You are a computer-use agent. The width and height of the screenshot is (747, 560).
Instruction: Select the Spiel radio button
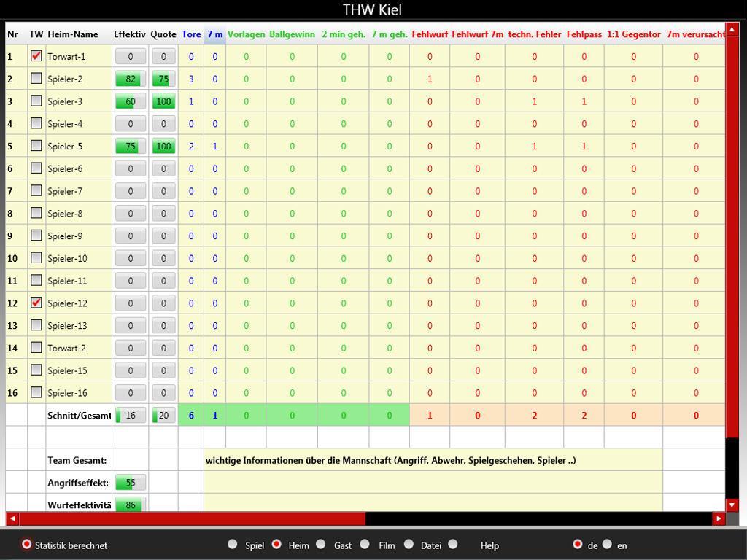tap(233, 544)
